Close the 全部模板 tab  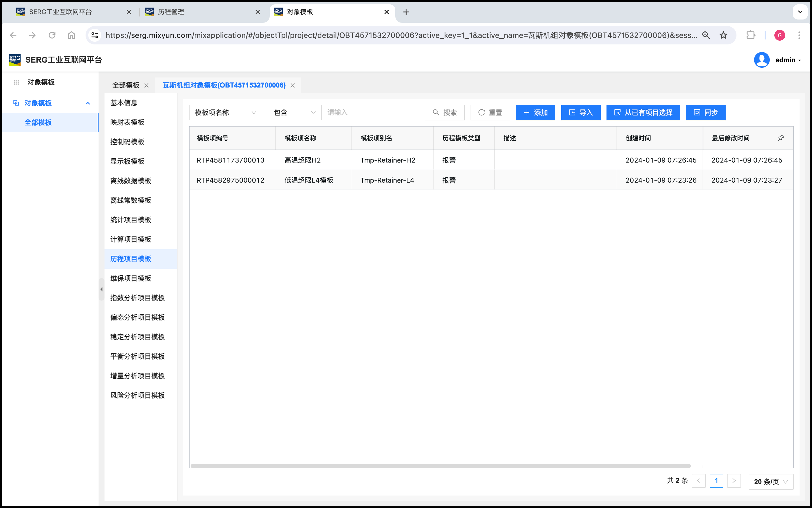tap(146, 85)
